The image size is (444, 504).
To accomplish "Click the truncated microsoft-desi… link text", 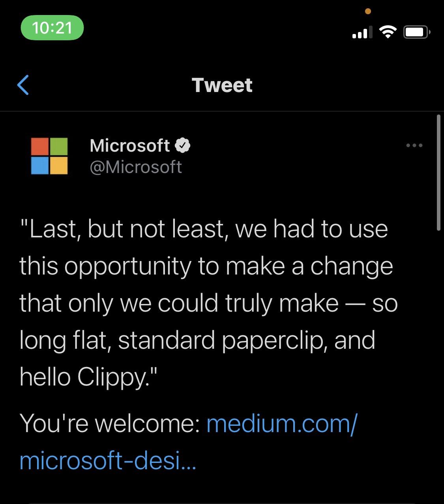I will point(107,460).
